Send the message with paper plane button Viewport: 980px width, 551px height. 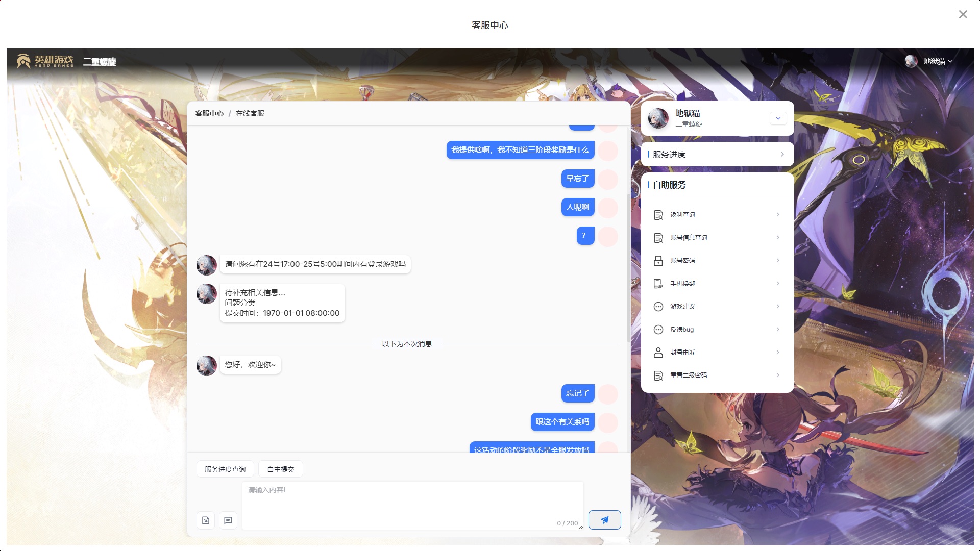tap(605, 520)
